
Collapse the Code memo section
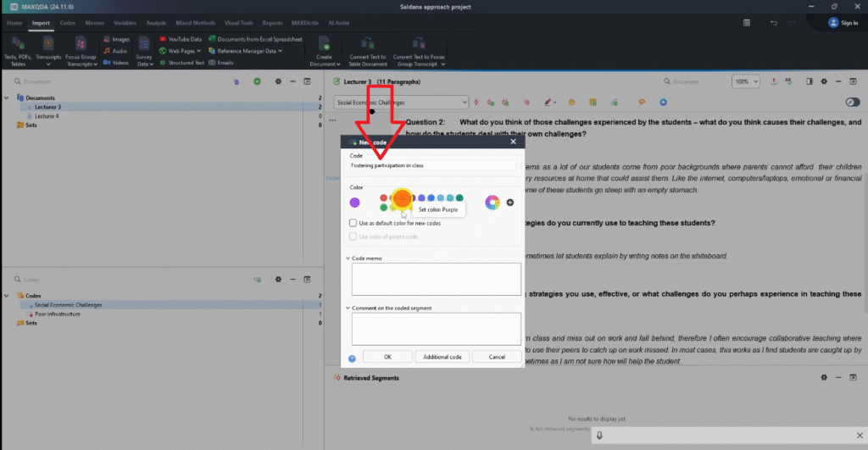(x=348, y=257)
